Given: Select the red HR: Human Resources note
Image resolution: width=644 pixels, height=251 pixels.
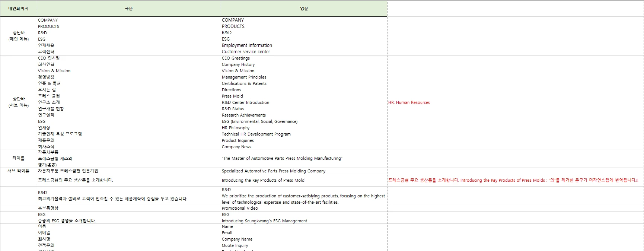Looking at the screenshot, I should (409, 102).
